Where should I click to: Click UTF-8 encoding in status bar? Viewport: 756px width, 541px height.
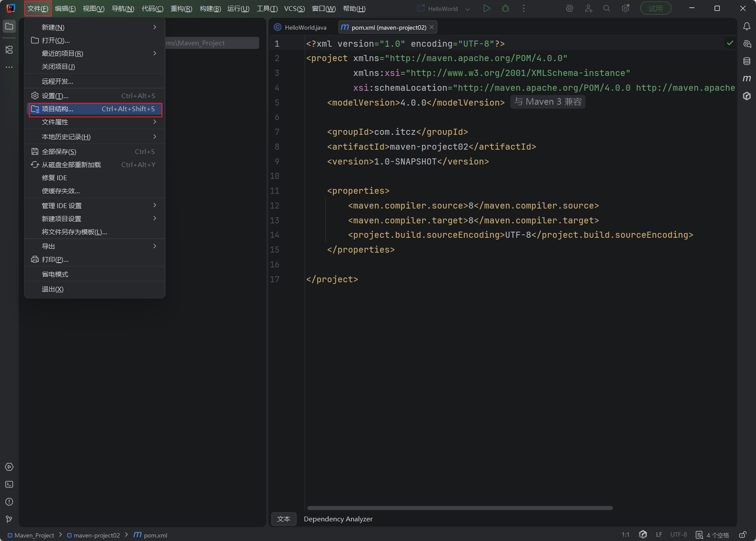click(679, 534)
